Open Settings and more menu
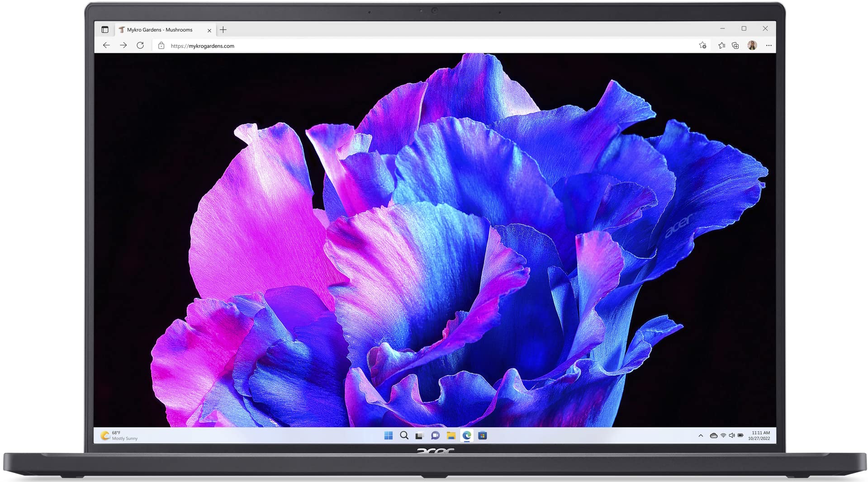868x482 pixels. [769, 45]
